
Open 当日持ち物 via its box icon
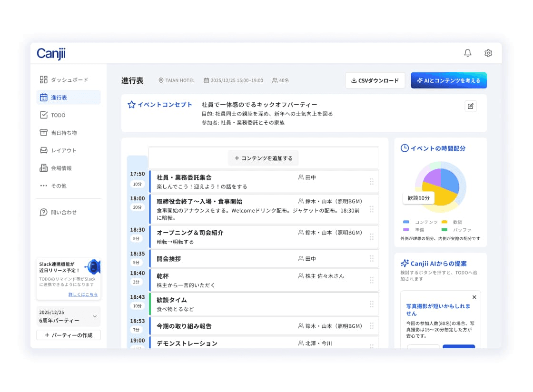(43, 132)
